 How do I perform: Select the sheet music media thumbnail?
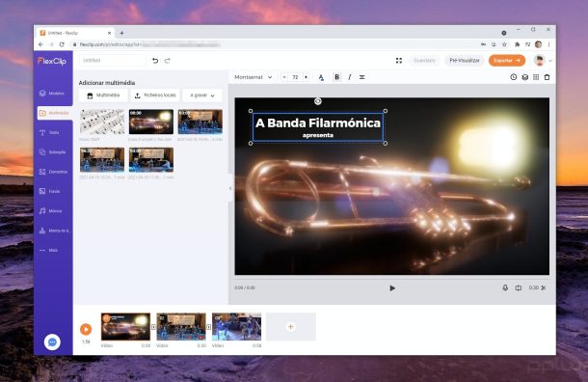pyautogui.click(x=102, y=122)
